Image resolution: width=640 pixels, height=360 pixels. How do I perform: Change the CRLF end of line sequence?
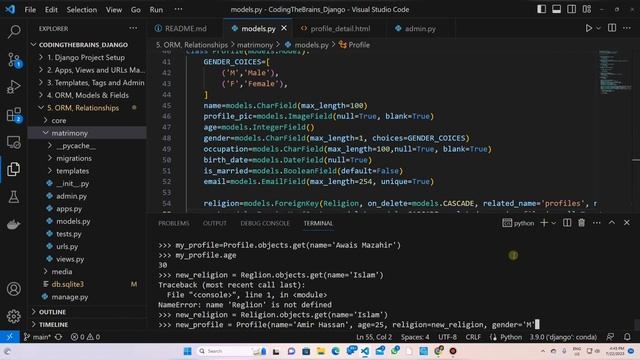tap(473, 337)
